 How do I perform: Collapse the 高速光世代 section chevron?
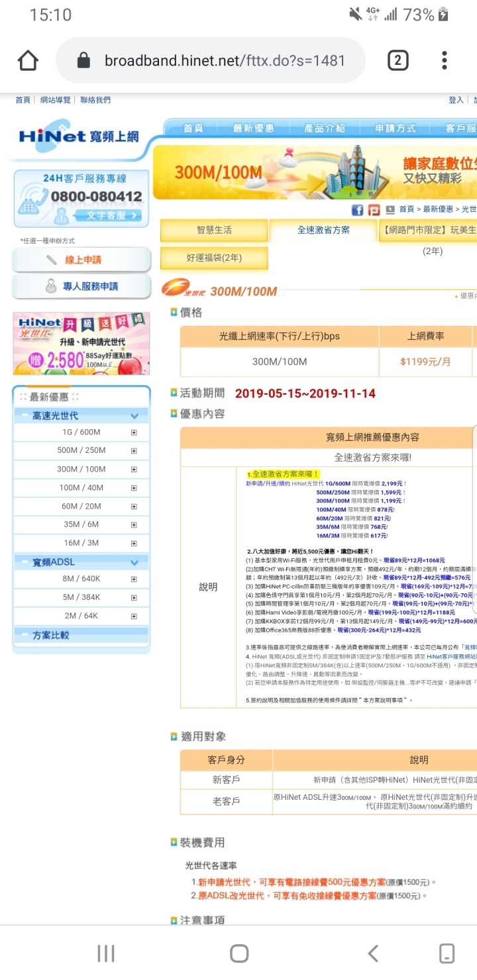(x=134, y=416)
